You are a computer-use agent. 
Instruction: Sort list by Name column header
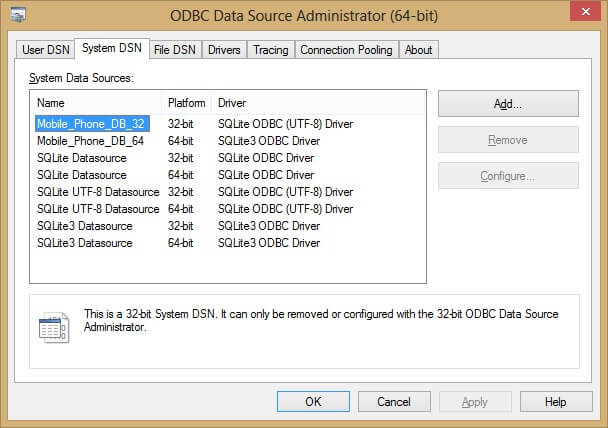coord(96,103)
